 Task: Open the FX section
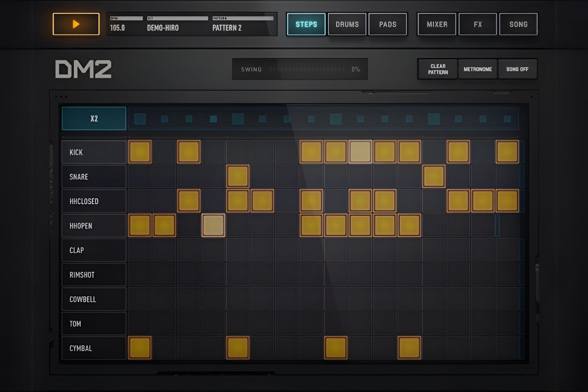pyautogui.click(x=477, y=24)
